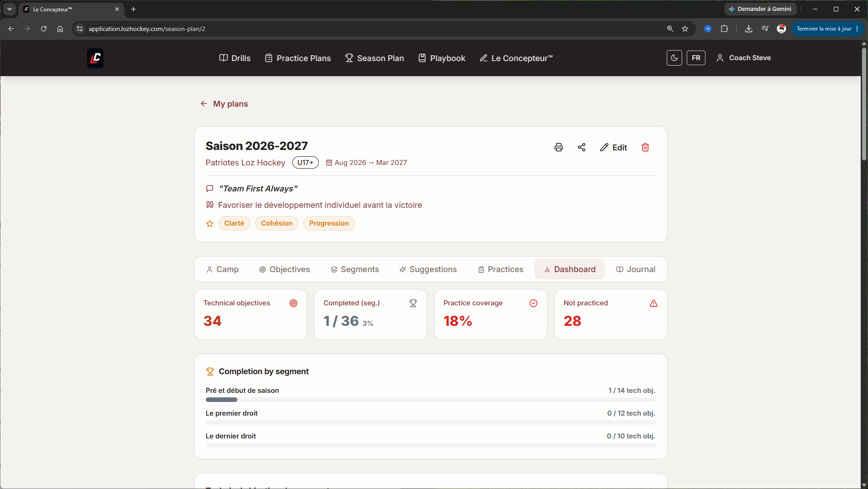This screenshot has height=489, width=868.
Task: Switch language with FR button
Action: click(x=696, y=58)
